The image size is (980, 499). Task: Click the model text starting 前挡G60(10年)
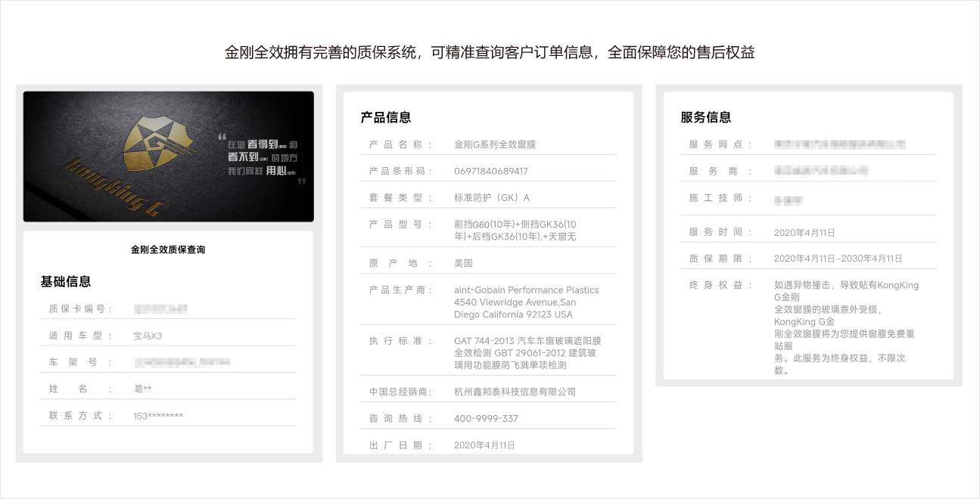point(515,230)
